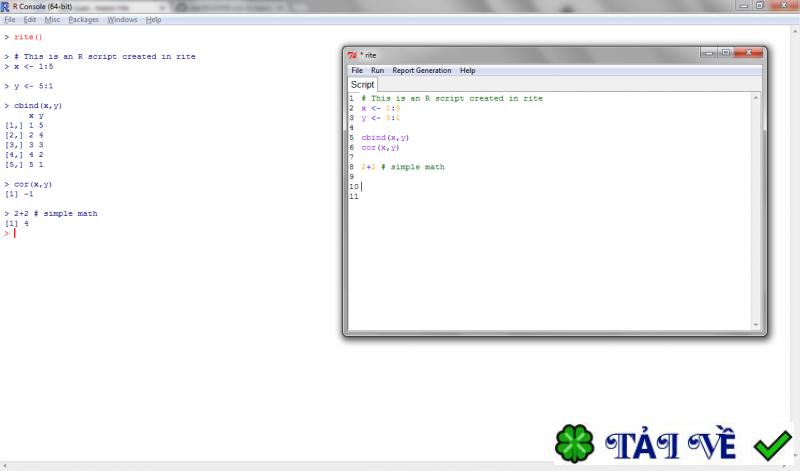Open the Edit menu in R Console
800x471 pixels.
pos(30,19)
